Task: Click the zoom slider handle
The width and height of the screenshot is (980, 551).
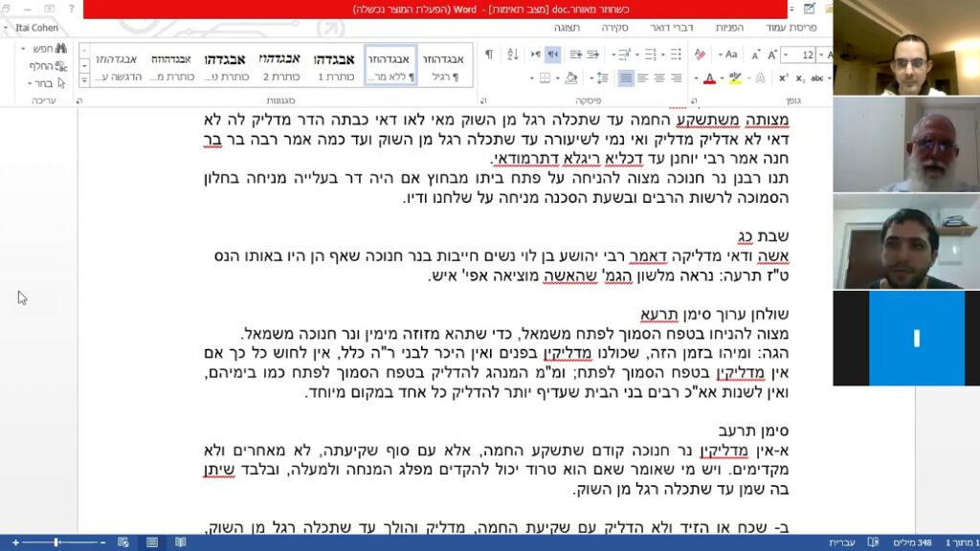Action: (x=56, y=542)
